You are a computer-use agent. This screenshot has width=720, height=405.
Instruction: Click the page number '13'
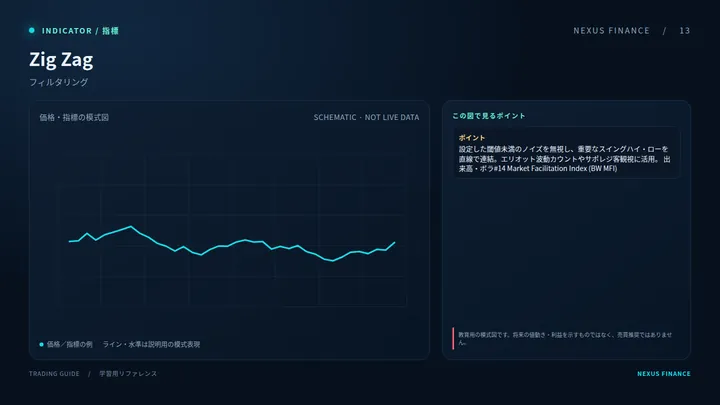685,31
